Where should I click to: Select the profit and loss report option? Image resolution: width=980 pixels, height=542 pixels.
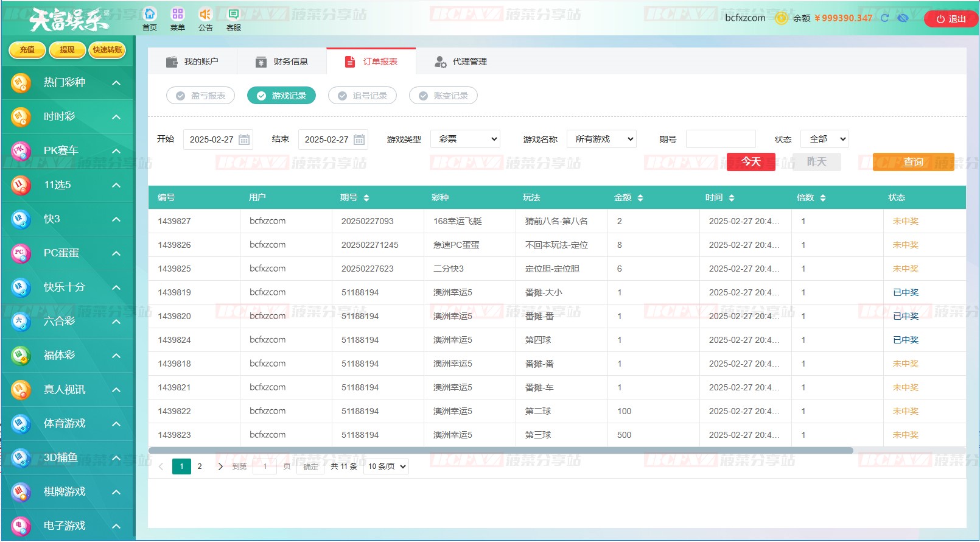pyautogui.click(x=201, y=96)
